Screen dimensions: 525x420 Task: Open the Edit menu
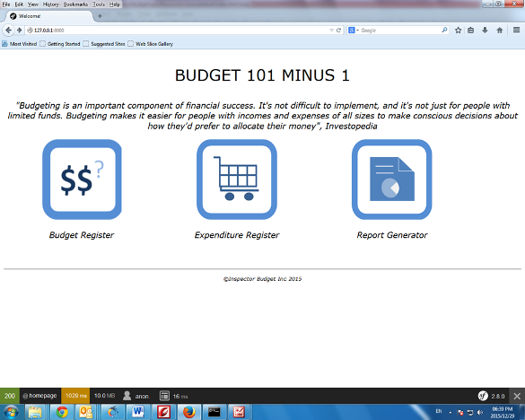point(19,4)
